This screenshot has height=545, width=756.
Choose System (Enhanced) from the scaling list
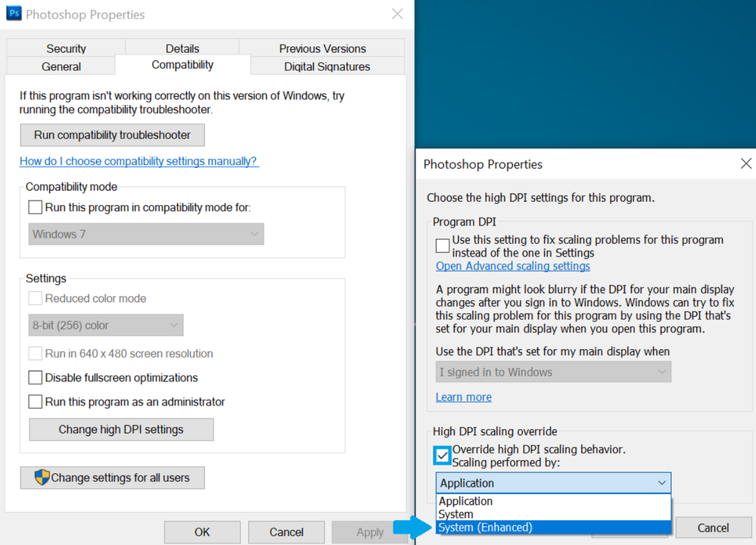tap(553, 527)
